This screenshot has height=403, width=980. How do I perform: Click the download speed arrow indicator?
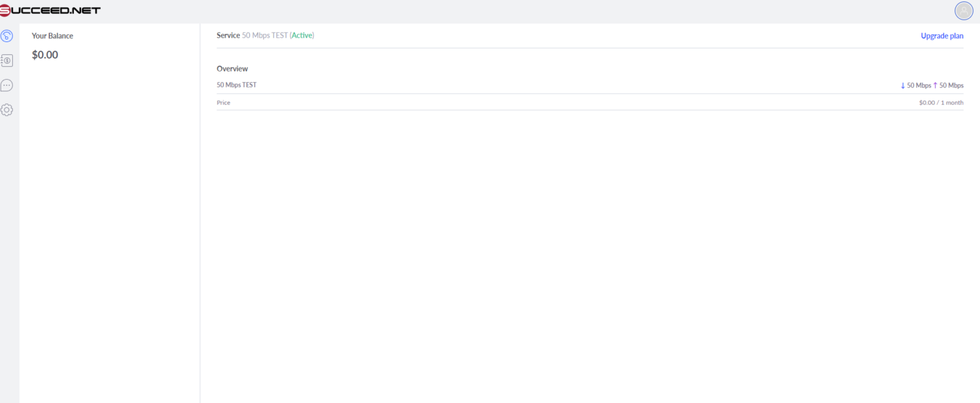902,85
